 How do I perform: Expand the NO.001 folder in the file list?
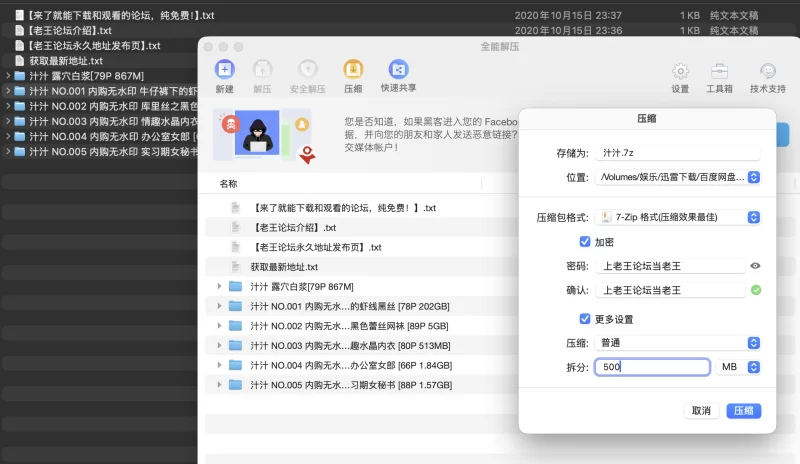(x=219, y=306)
